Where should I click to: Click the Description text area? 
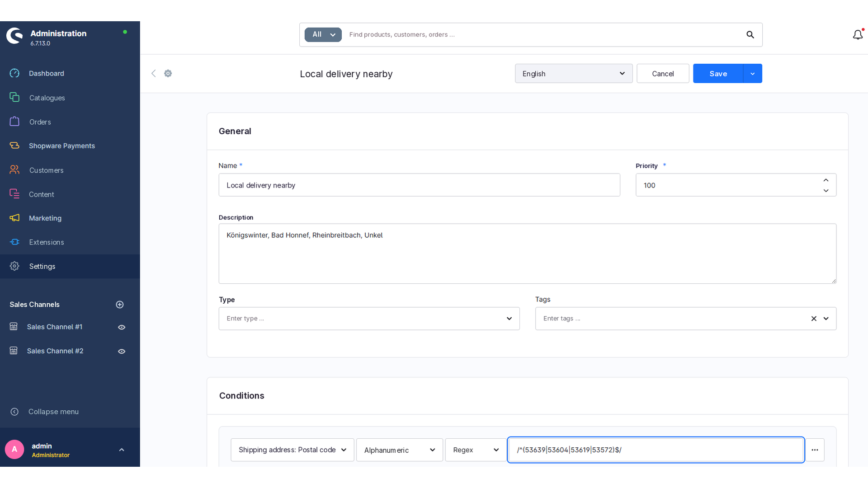point(527,254)
